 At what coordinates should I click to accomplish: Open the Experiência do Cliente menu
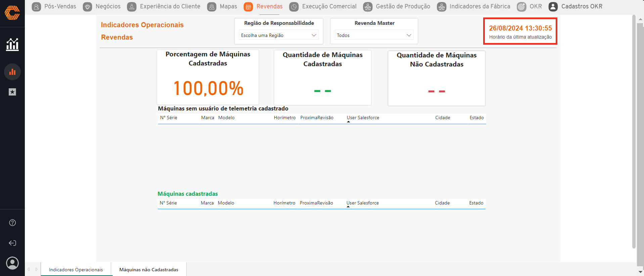170,6
